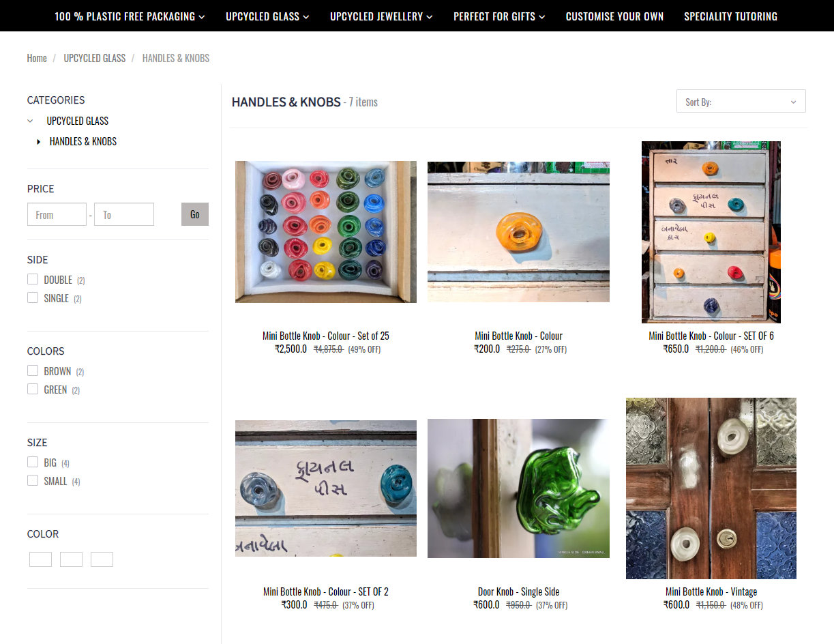834x644 pixels.
Task: Expand the Upcycled Jewellery menu
Action: pos(381,16)
